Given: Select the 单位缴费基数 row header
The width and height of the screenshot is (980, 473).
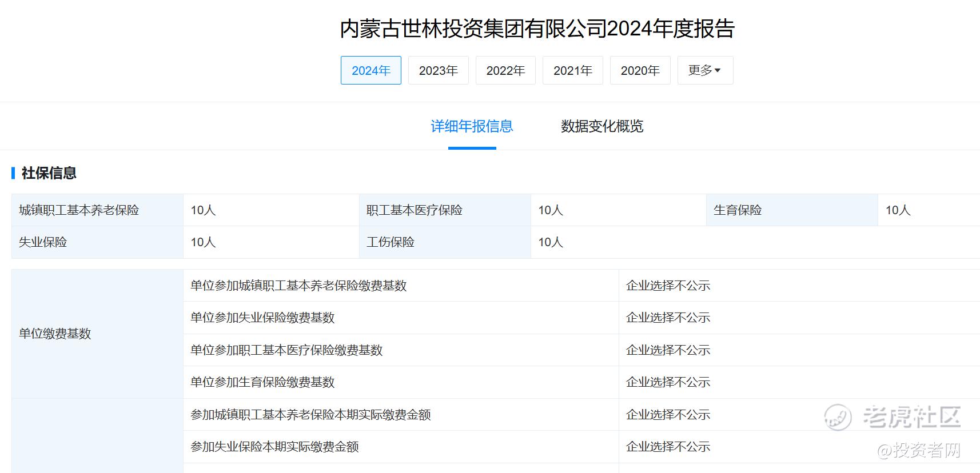Looking at the screenshot, I should click(97, 334).
